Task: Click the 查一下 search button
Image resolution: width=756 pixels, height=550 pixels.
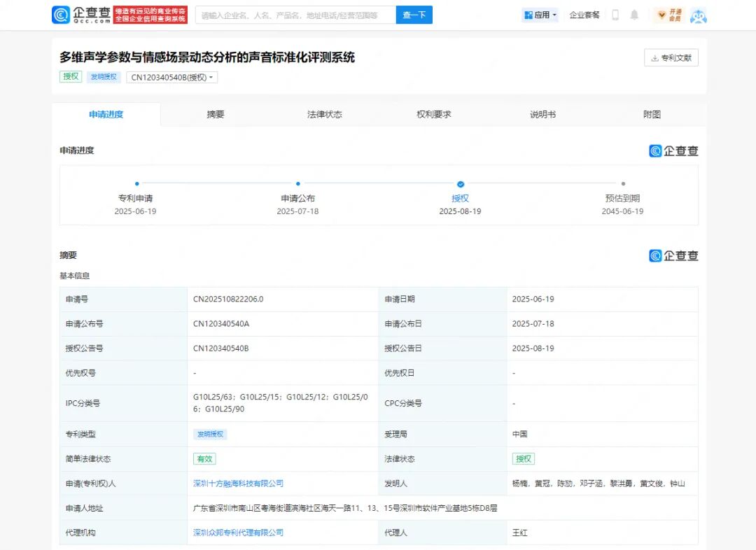Action: point(414,14)
